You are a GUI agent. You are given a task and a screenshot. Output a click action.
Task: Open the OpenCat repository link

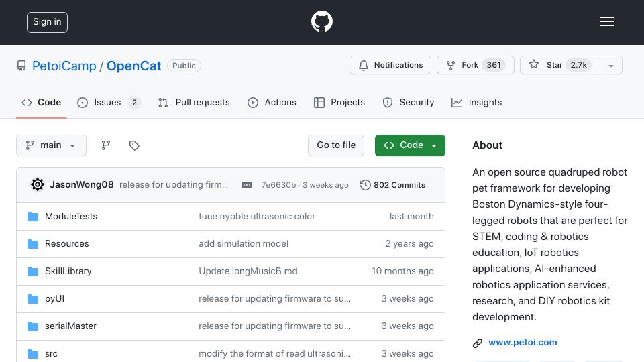(134, 66)
